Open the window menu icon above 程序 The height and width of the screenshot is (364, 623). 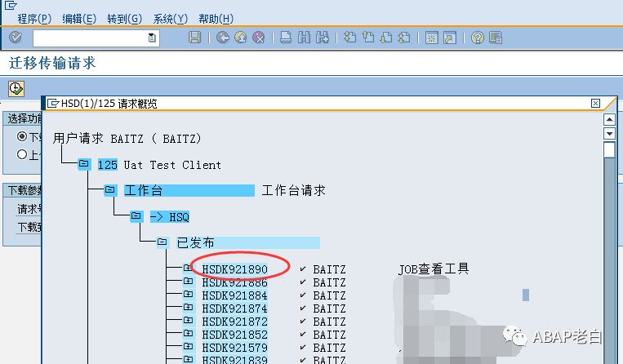pos(11,5)
